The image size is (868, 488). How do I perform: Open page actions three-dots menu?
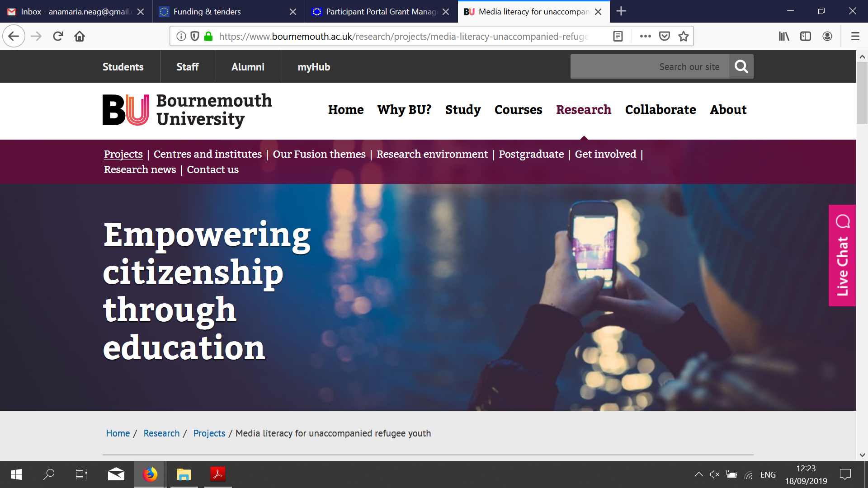click(x=645, y=36)
